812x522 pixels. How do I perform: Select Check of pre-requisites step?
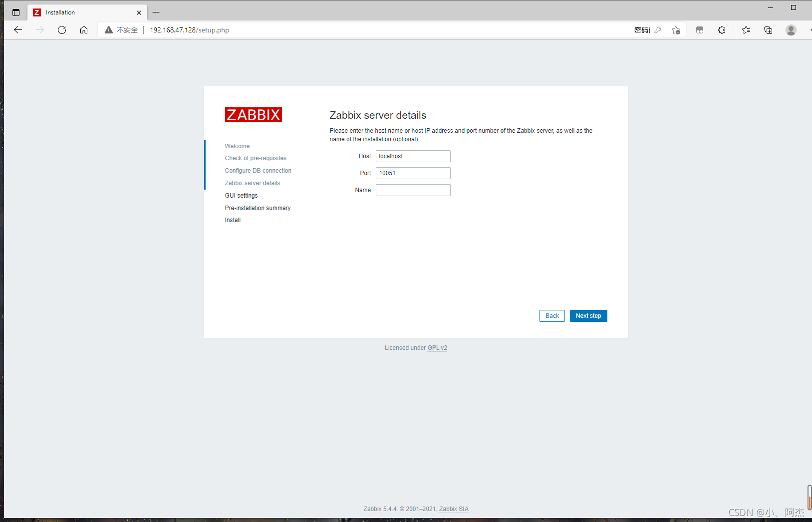point(256,158)
